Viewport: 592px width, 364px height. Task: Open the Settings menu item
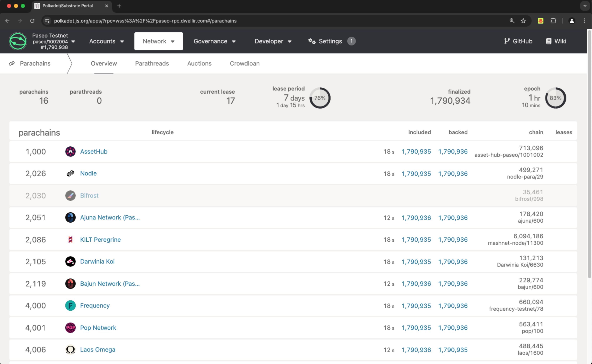point(332,41)
